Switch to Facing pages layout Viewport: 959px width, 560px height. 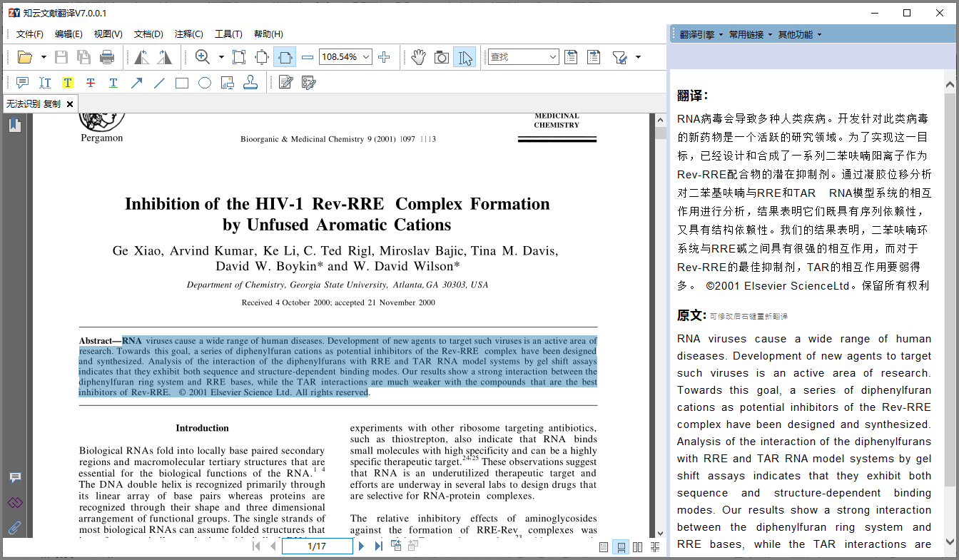pos(638,547)
